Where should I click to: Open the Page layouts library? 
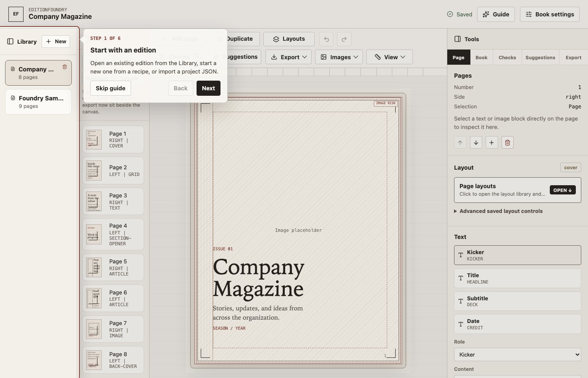[517, 190]
